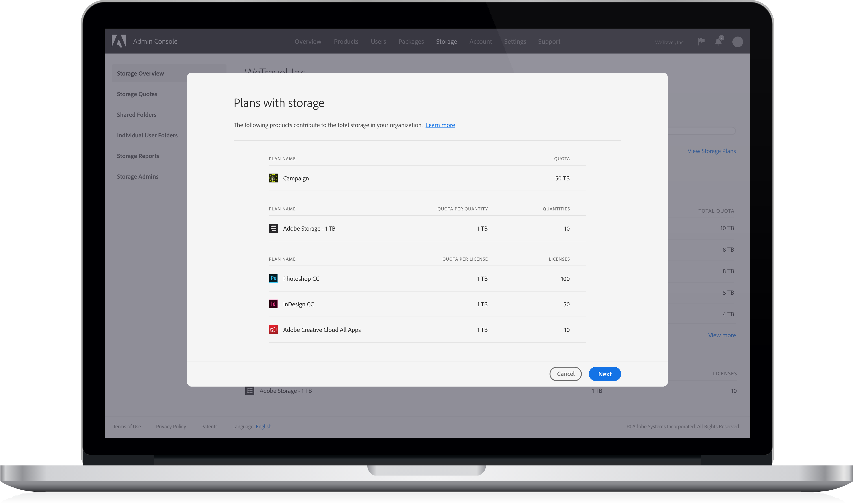This screenshot has height=504, width=853.
Task: Click the Creative Cloud All Apps icon
Action: 273,329
